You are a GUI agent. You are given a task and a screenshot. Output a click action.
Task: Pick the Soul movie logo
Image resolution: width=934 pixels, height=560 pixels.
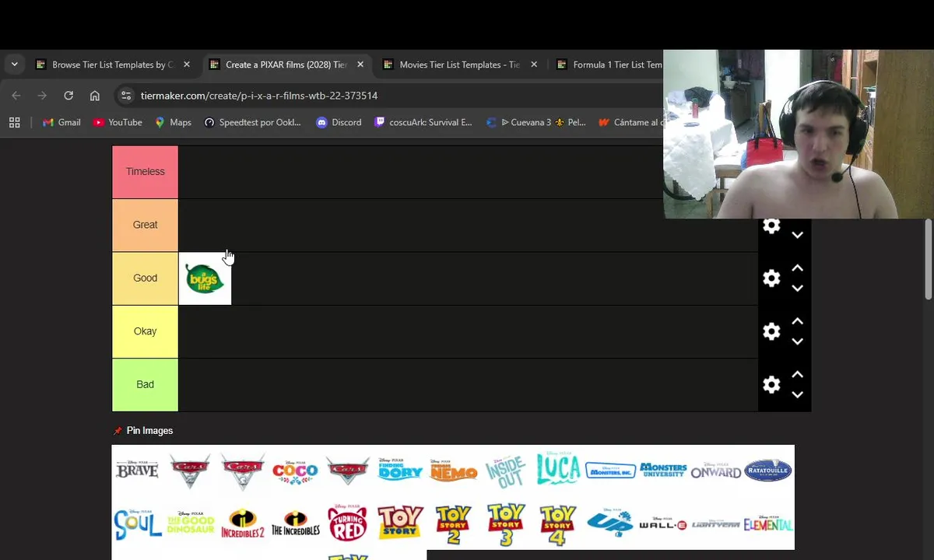137,525
